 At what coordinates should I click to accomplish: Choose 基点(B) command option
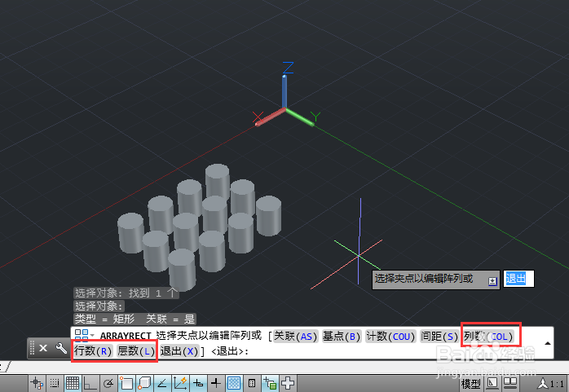point(341,336)
